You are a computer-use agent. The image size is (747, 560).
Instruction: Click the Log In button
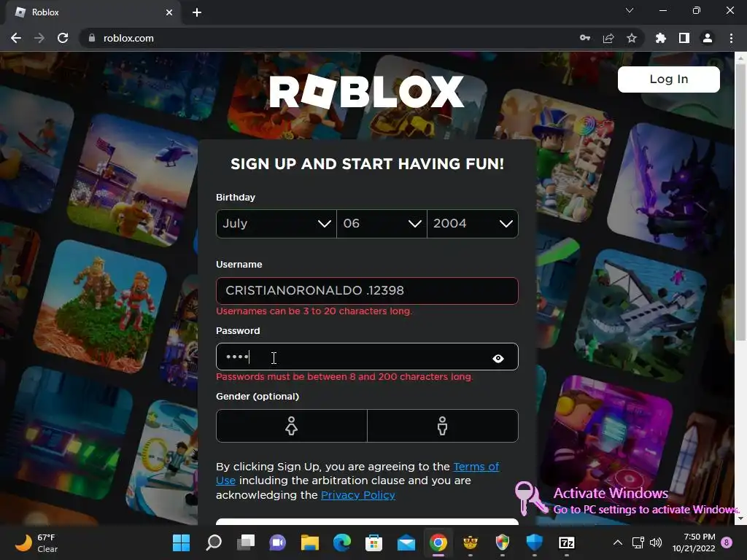(x=668, y=79)
